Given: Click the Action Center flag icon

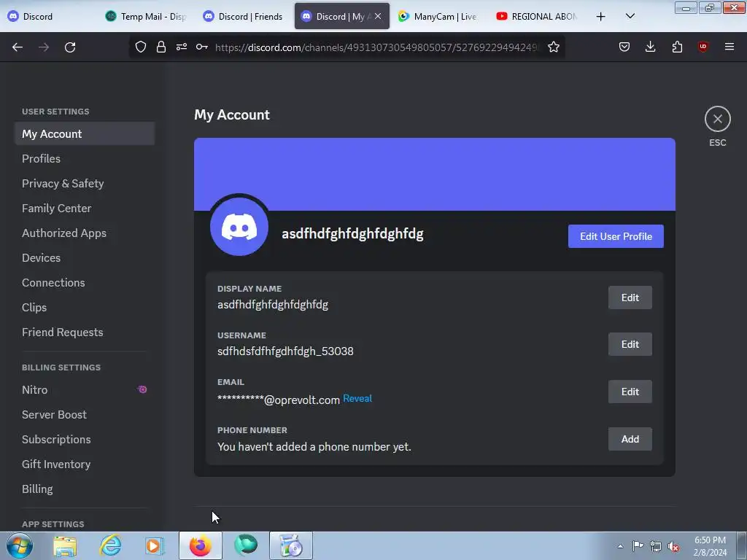Looking at the screenshot, I should click(x=638, y=546).
